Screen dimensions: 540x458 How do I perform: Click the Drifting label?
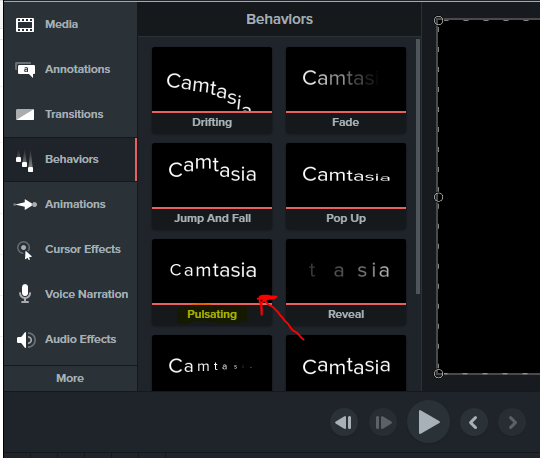click(212, 123)
